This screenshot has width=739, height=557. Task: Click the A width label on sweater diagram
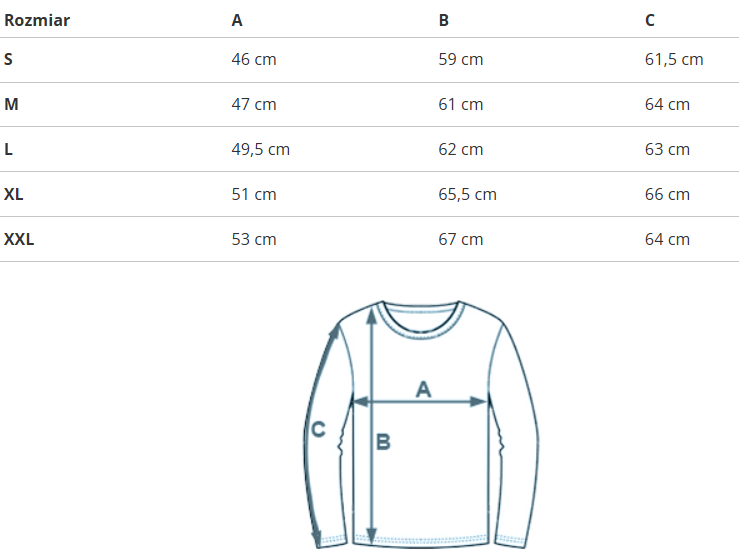423,388
